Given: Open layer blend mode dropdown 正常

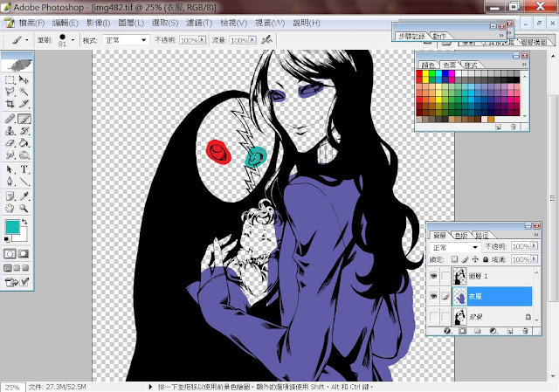Looking at the screenshot, I should [455, 246].
